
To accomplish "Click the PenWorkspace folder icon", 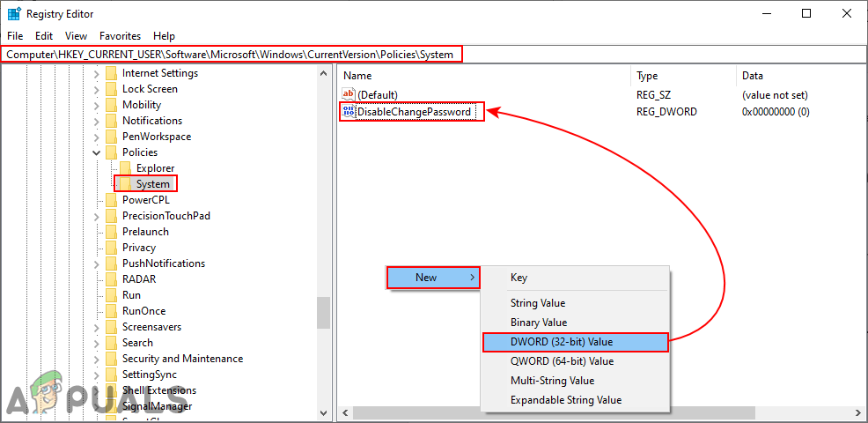I will point(111,137).
